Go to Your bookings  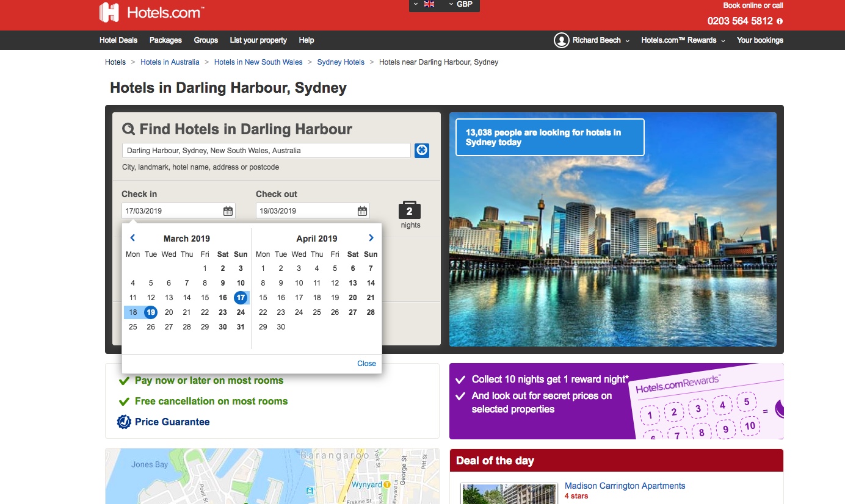tap(760, 40)
